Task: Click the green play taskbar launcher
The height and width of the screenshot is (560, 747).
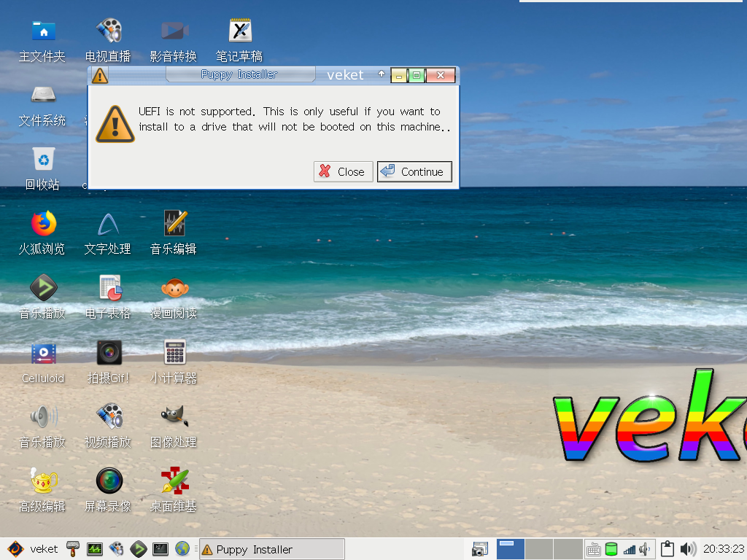Action: coord(138,549)
